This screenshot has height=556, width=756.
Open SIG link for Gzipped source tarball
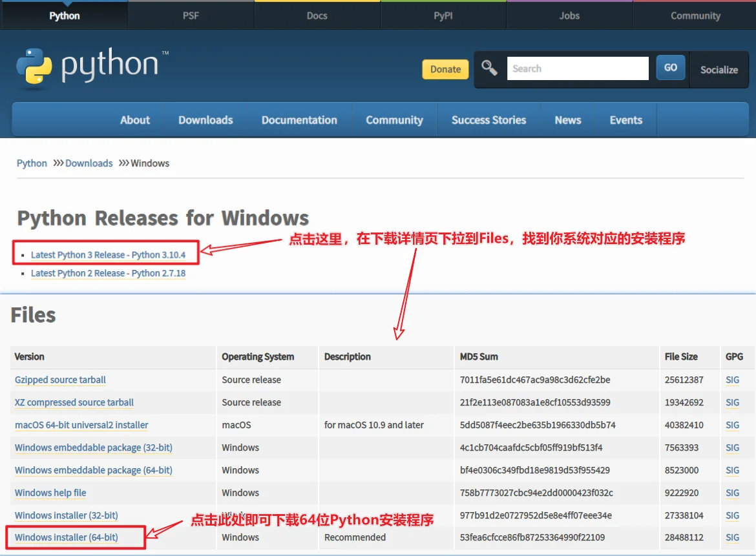(x=732, y=380)
